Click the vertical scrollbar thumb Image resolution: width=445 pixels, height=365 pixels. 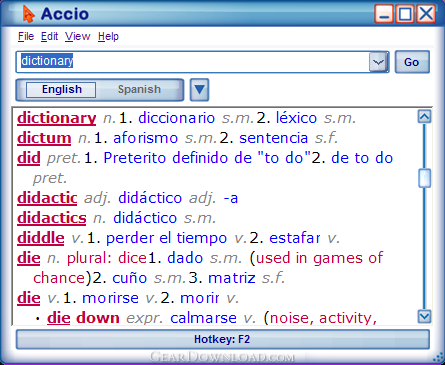pyautogui.click(x=424, y=178)
